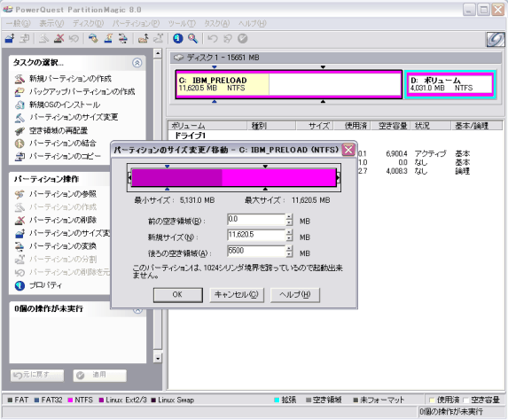Viewport: 508px width, 420px height.
Task: Increase 前の空き領域 value with up spinner
Action: coord(289,216)
